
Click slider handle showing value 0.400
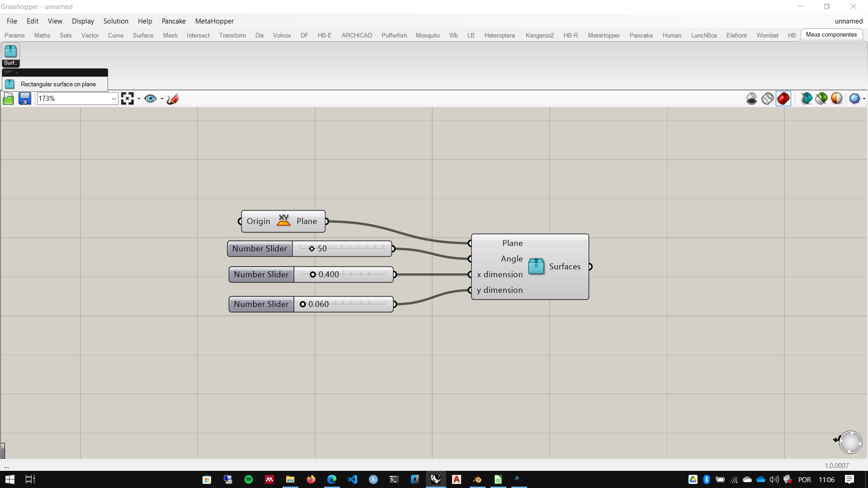pos(313,274)
